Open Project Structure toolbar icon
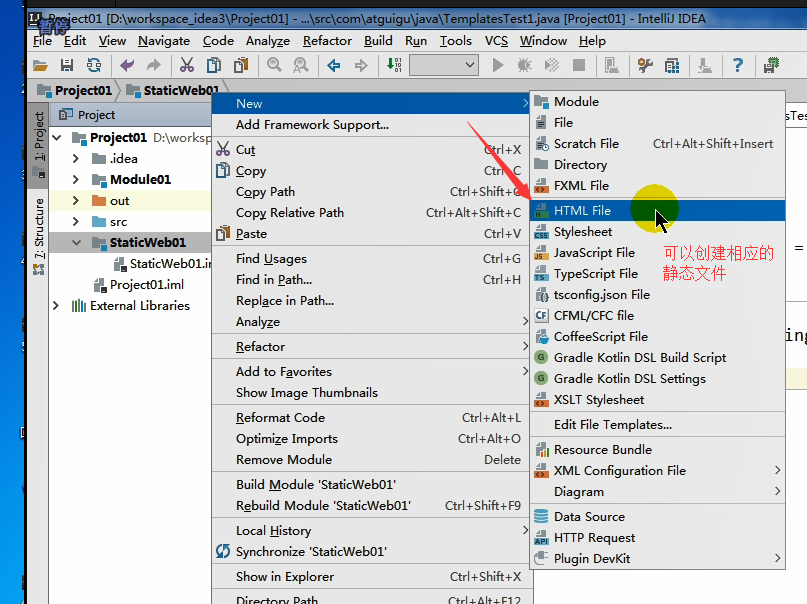The height and width of the screenshot is (604, 807). coord(672,65)
